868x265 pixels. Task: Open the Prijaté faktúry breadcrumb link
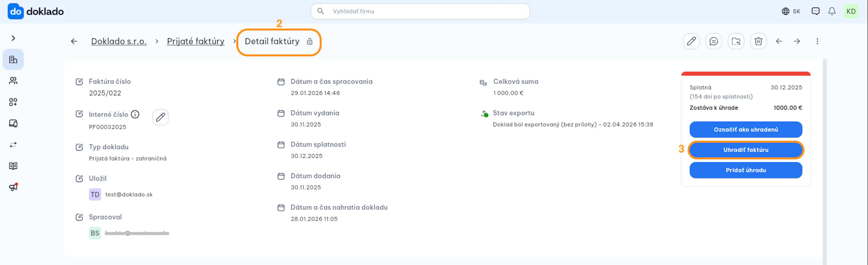pos(196,41)
